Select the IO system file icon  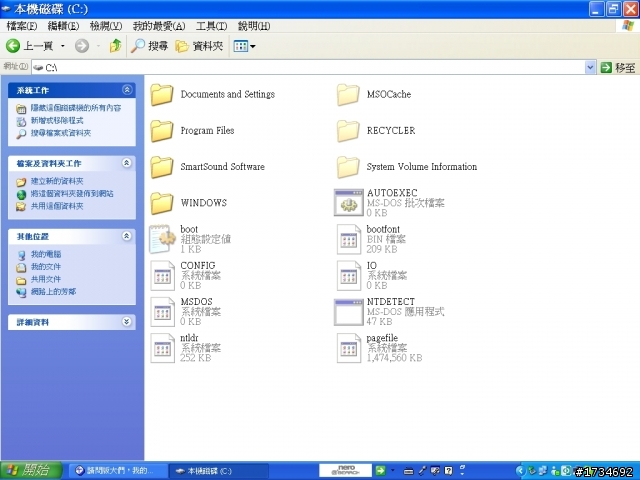349,276
